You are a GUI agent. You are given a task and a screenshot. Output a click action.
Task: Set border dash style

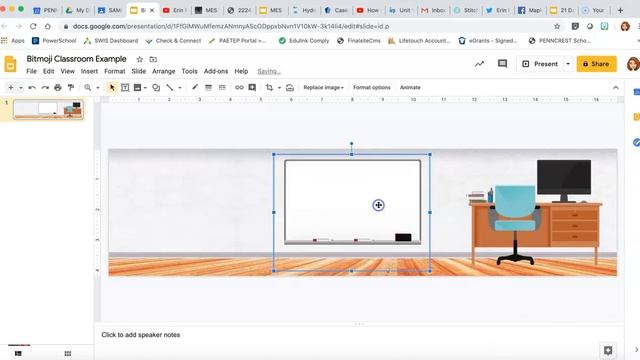click(222, 87)
